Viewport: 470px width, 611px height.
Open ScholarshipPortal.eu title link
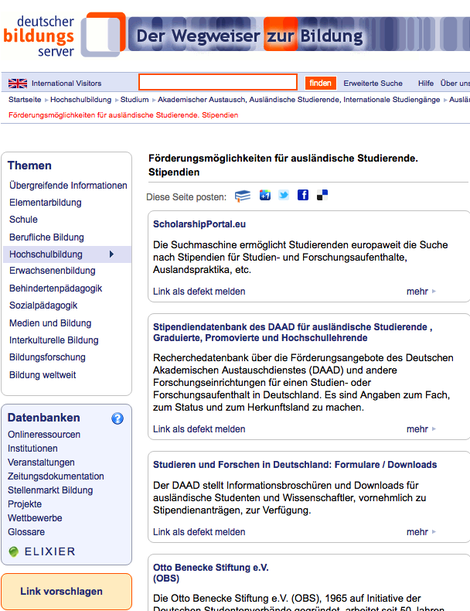coord(199,224)
